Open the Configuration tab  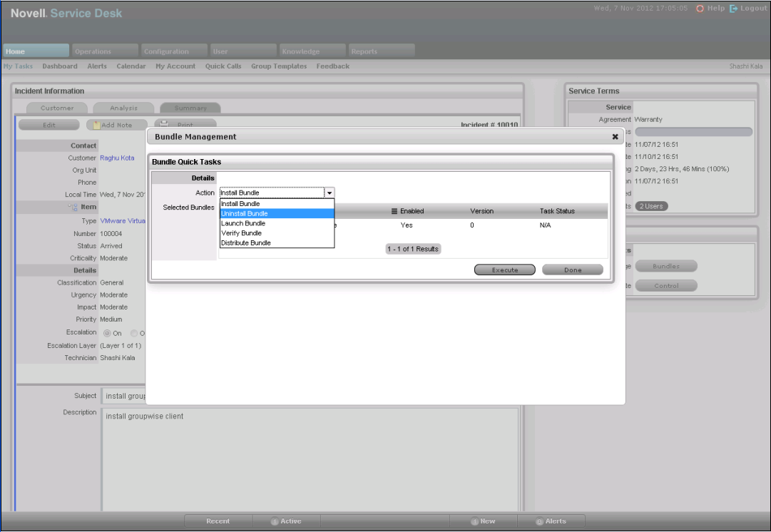(x=171, y=51)
